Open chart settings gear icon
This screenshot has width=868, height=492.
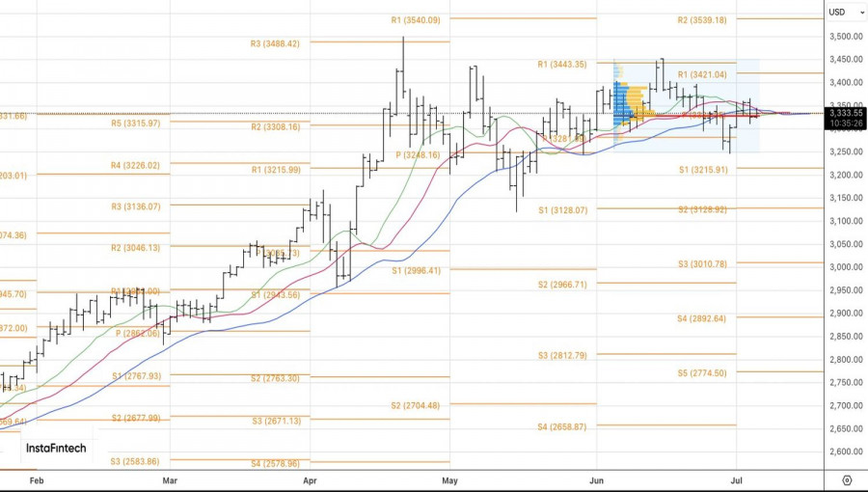click(847, 479)
